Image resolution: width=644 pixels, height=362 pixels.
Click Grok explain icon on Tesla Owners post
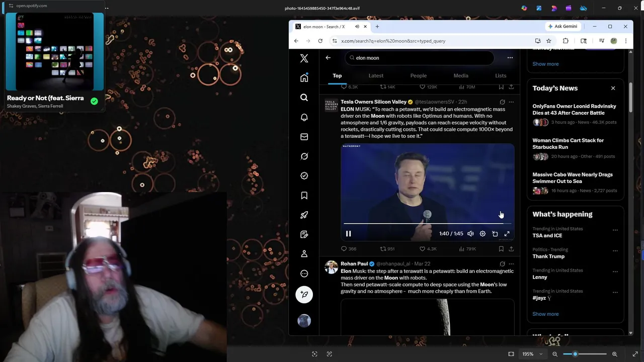pos(502,102)
